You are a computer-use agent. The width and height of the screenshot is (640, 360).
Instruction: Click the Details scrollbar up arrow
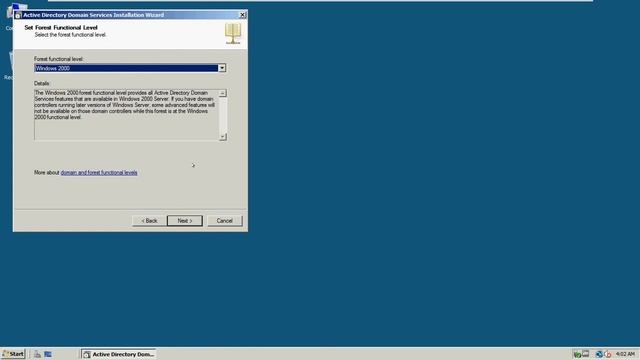[x=222, y=93]
